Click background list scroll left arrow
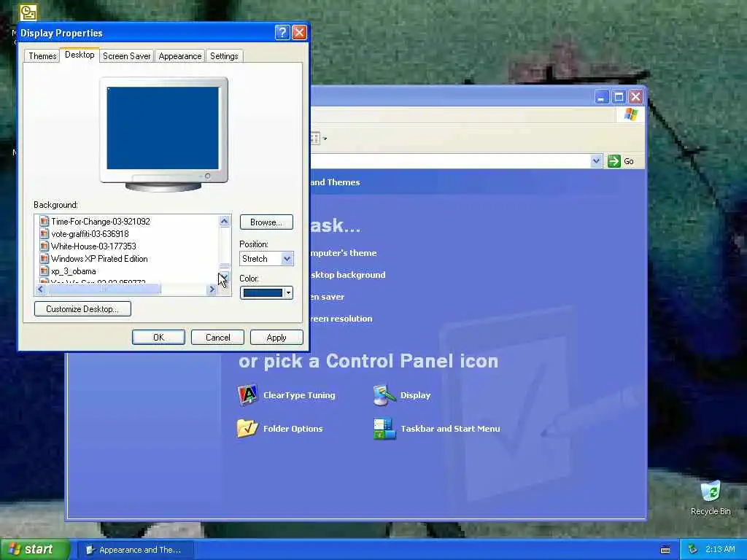This screenshot has width=747, height=560. 41,289
